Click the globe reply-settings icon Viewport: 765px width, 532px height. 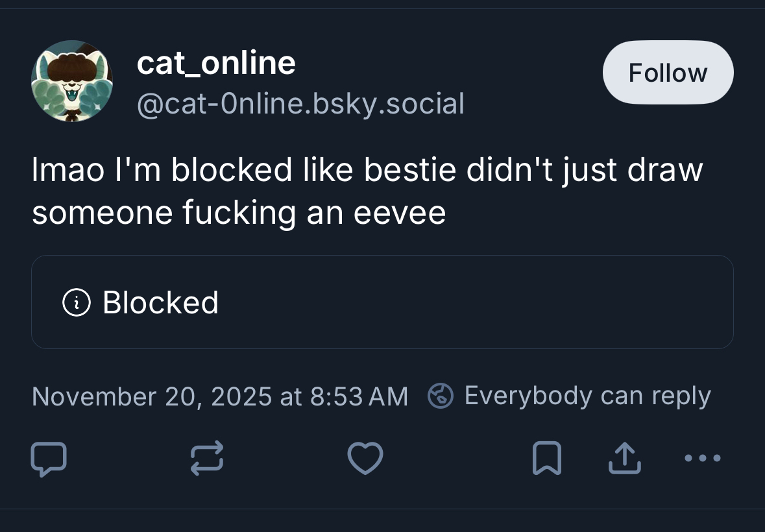point(441,396)
